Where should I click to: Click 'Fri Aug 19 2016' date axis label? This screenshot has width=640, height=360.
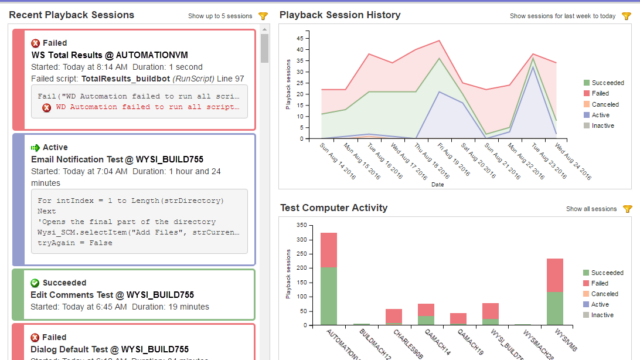[455, 161]
